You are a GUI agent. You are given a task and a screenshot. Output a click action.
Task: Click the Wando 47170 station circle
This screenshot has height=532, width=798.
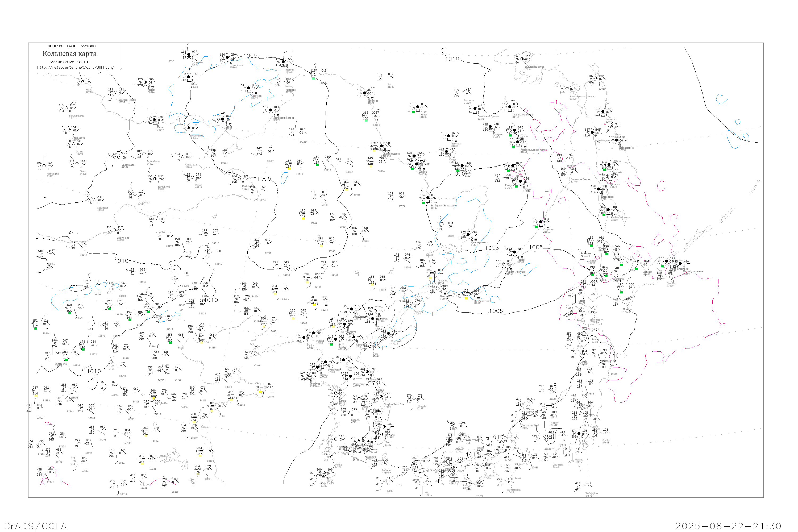pos(332,457)
